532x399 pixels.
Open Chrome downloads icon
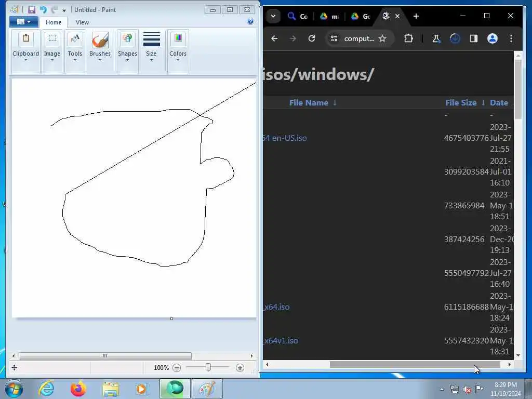tap(455, 38)
